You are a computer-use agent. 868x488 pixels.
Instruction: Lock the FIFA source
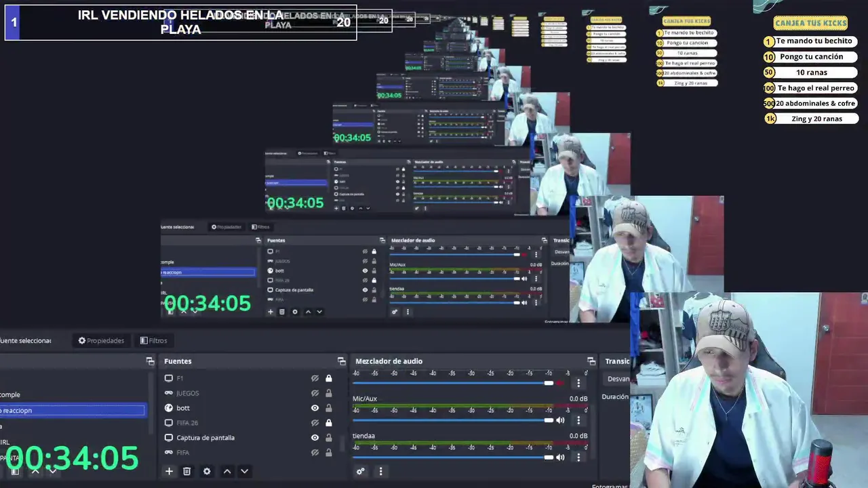pos(329,452)
